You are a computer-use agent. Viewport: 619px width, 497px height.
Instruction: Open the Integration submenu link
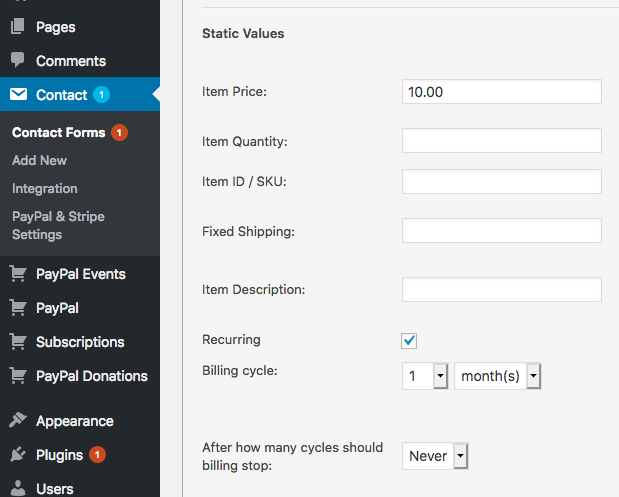coord(45,189)
